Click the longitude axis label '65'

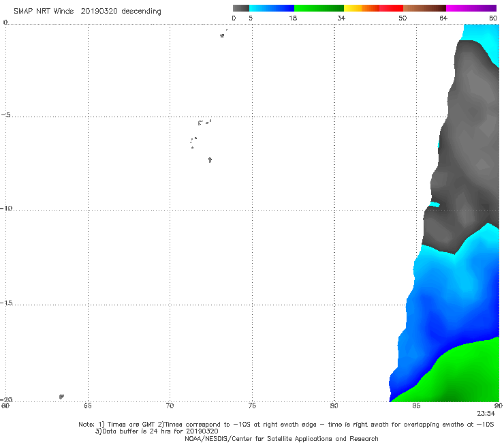click(88, 406)
